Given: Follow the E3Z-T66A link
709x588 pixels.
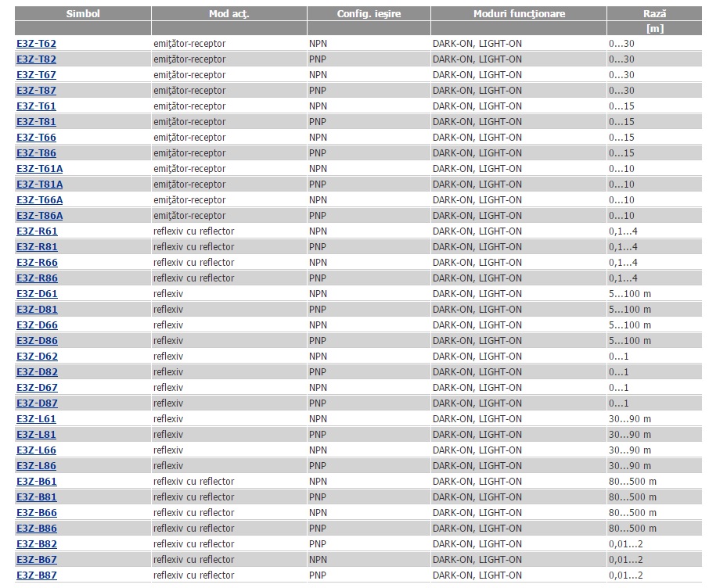Looking at the screenshot, I should coord(40,200).
